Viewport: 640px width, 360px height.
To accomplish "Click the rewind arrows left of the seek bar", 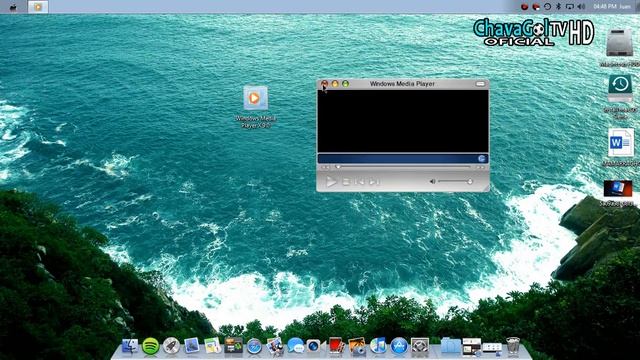I will [x=325, y=167].
